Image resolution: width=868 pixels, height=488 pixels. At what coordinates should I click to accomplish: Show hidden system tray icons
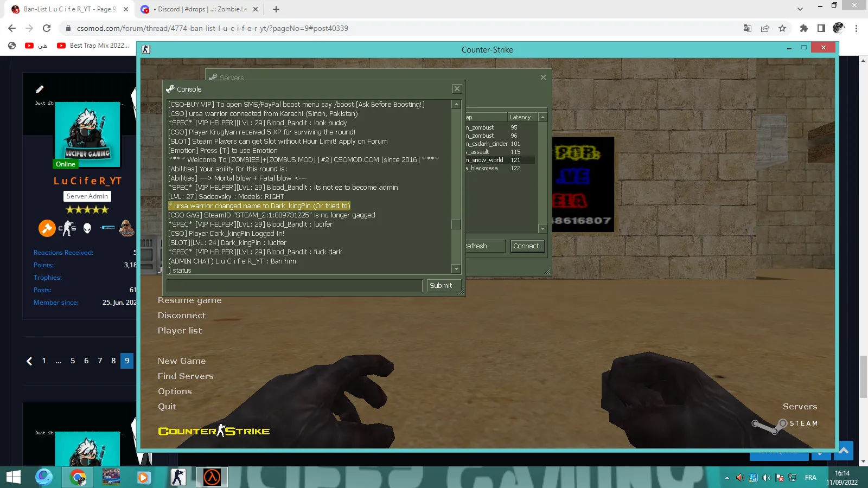(727, 478)
